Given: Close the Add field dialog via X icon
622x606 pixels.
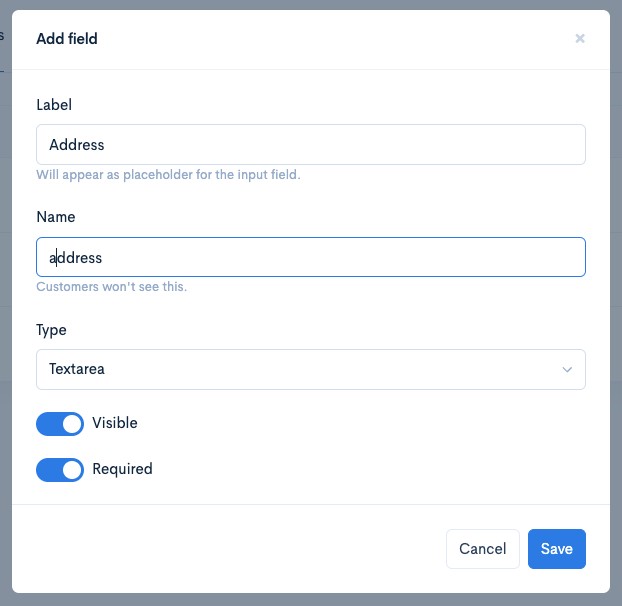Looking at the screenshot, I should 580,38.
